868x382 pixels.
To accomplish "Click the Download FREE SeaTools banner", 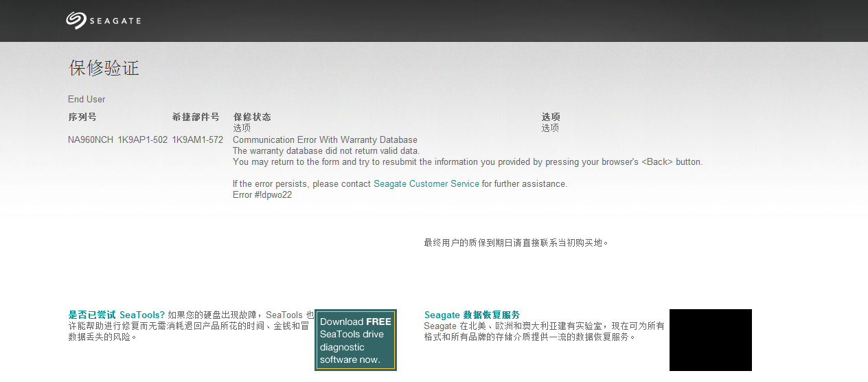I will (356, 340).
